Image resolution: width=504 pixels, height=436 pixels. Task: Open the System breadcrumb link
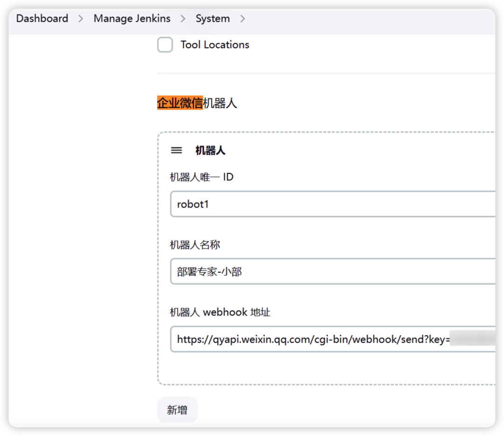pos(213,19)
